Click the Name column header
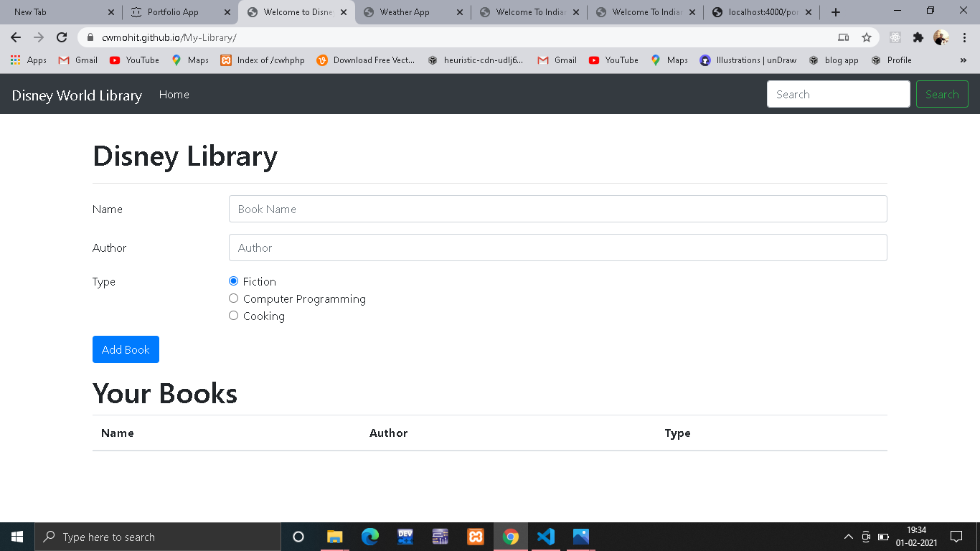Screen dimensions: 980x551 point(118,433)
